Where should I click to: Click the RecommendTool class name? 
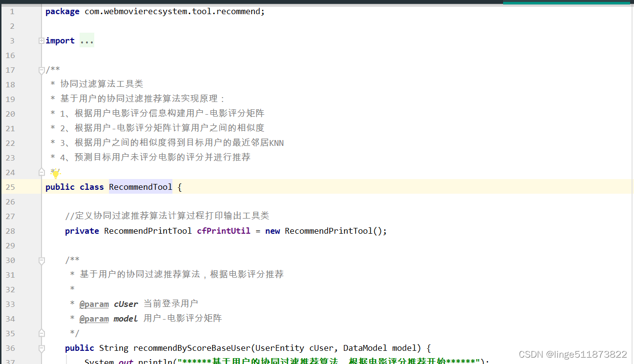141,187
